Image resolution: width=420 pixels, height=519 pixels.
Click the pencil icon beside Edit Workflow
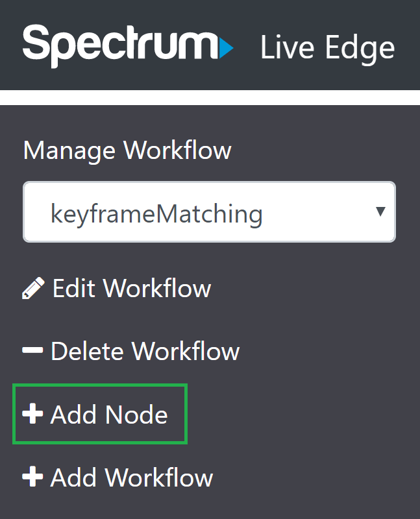33,288
